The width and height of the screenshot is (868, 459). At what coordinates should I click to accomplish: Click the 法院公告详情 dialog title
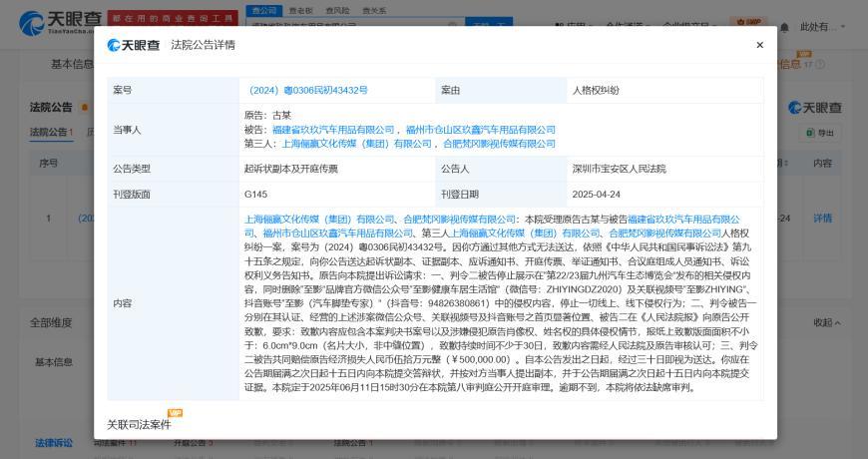click(204, 45)
